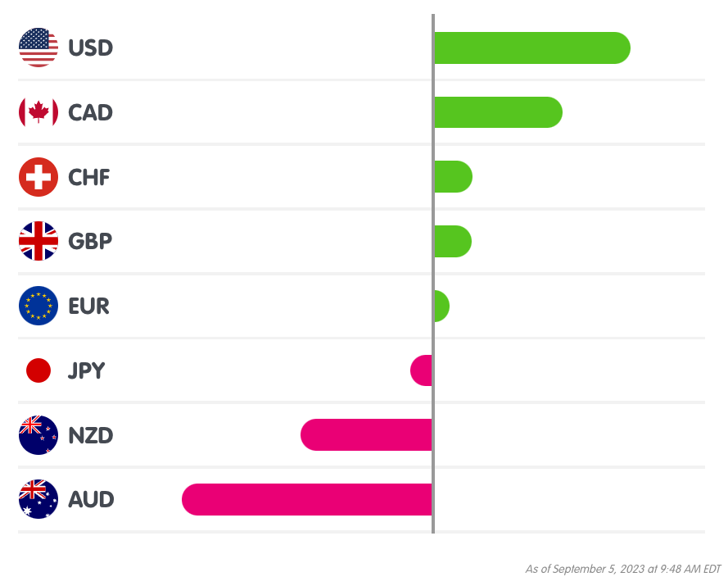Click the green USD strength bar
Viewport: 728px width, 586px height.
[x=531, y=48]
